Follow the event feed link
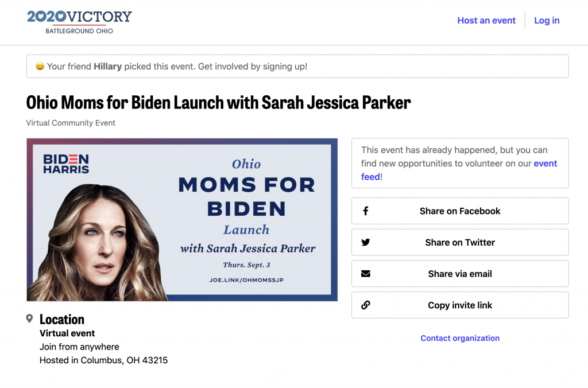Screen dimensions: 588x388 pyautogui.click(x=544, y=164)
